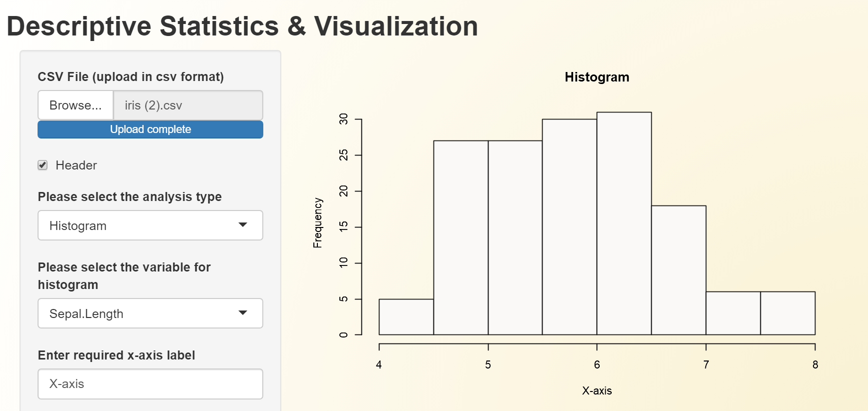Click the 'Please select the analysis type' label

[130, 196]
